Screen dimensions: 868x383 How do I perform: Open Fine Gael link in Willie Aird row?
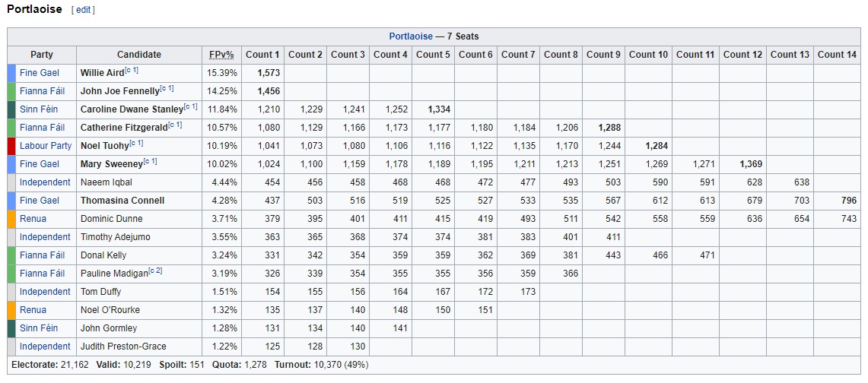coord(40,73)
